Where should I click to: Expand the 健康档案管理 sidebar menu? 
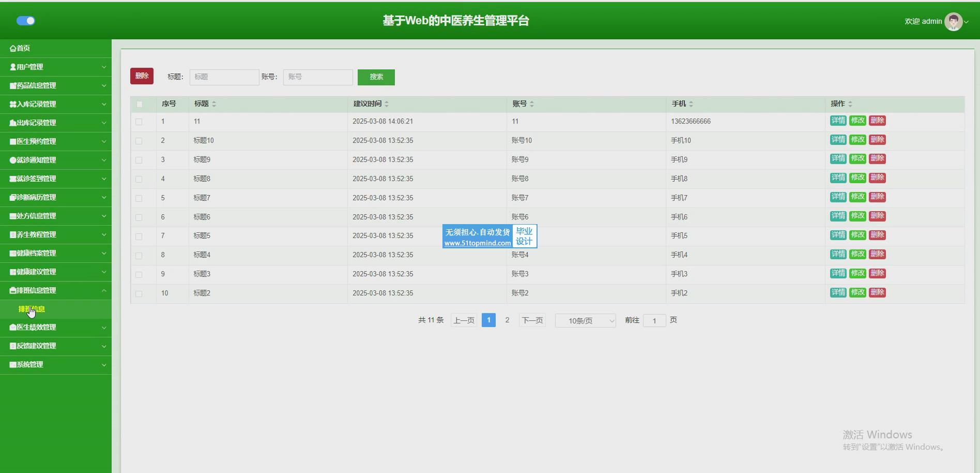pyautogui.click(x=56, y=253)
